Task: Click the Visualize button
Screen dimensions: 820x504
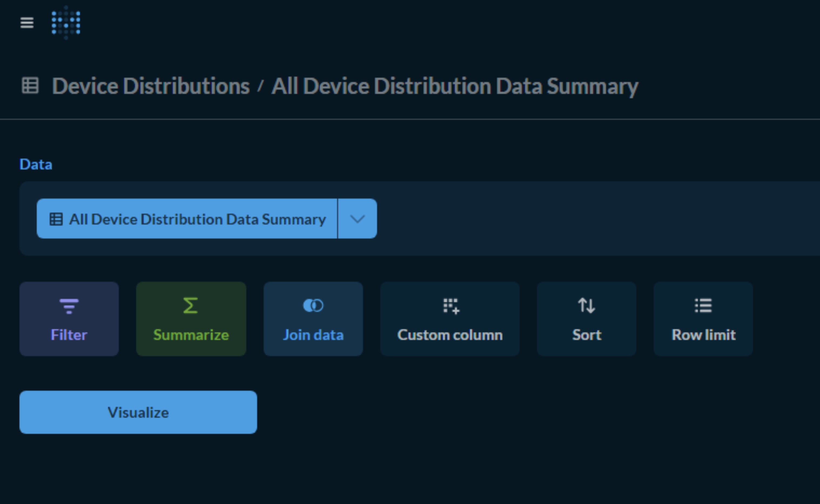Action: coord(138,412)
